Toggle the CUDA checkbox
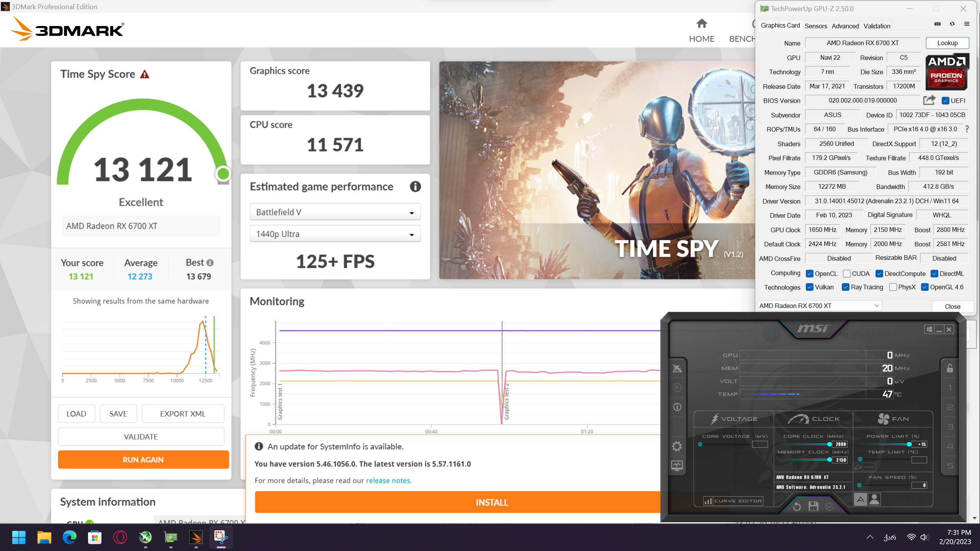The image size is (980, 551). pyautogui.click(x=847, y=274)
